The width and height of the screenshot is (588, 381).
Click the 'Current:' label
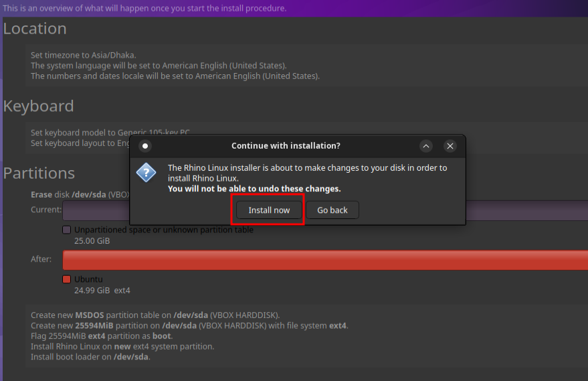coord(46,210)
